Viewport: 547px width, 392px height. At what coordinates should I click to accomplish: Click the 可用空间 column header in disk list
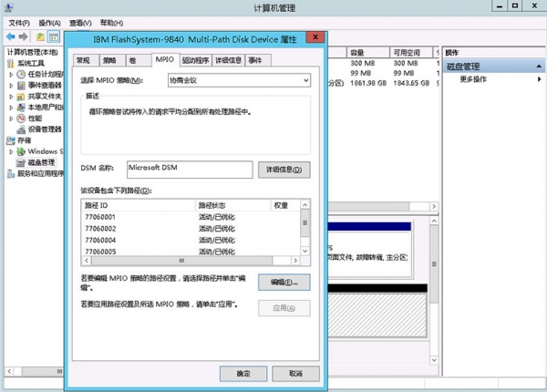pyautogui.click(x=411, y=53)
